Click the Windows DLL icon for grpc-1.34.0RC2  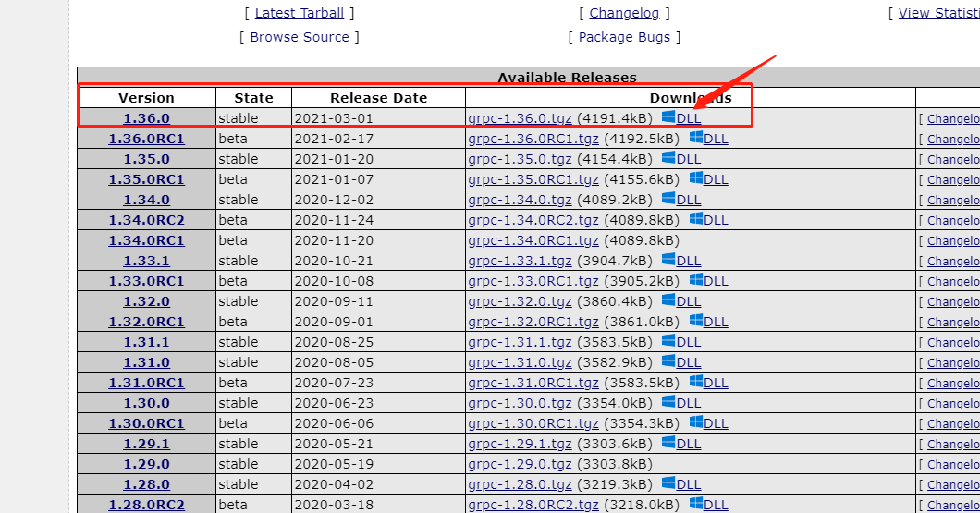695,219
